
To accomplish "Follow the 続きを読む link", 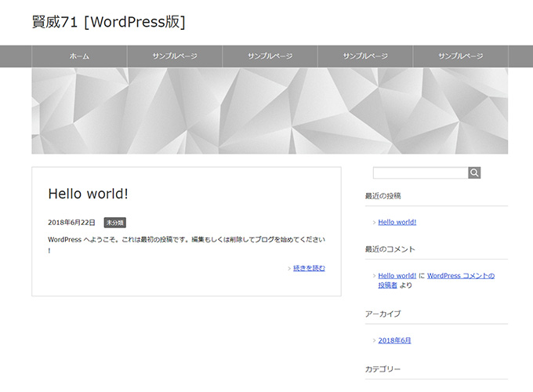I will (x=309, y=268).
